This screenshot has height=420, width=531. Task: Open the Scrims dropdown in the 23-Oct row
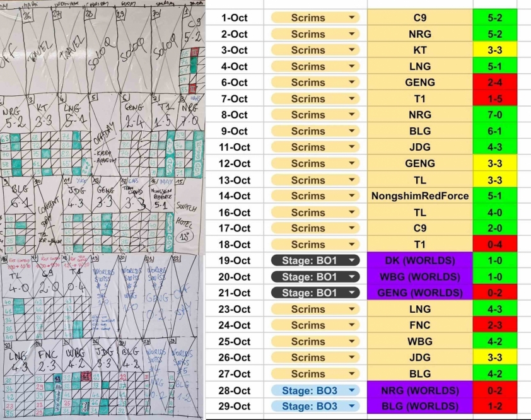[x=315, y=309]
